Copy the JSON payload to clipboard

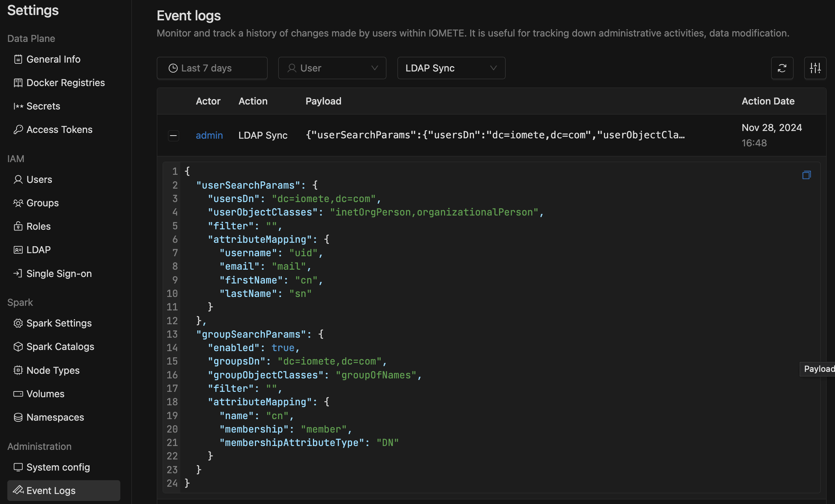[x=807, y=175]
